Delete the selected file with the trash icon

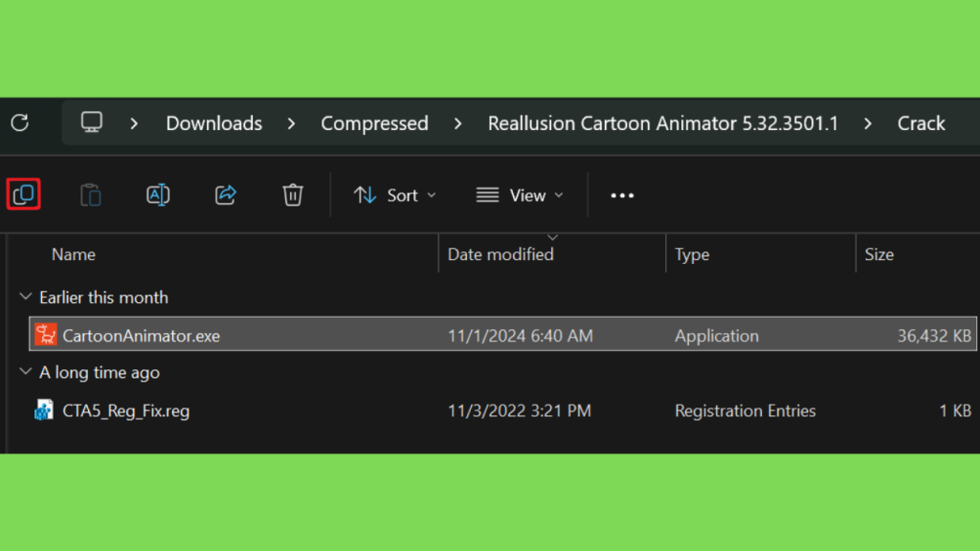[293, 195]
